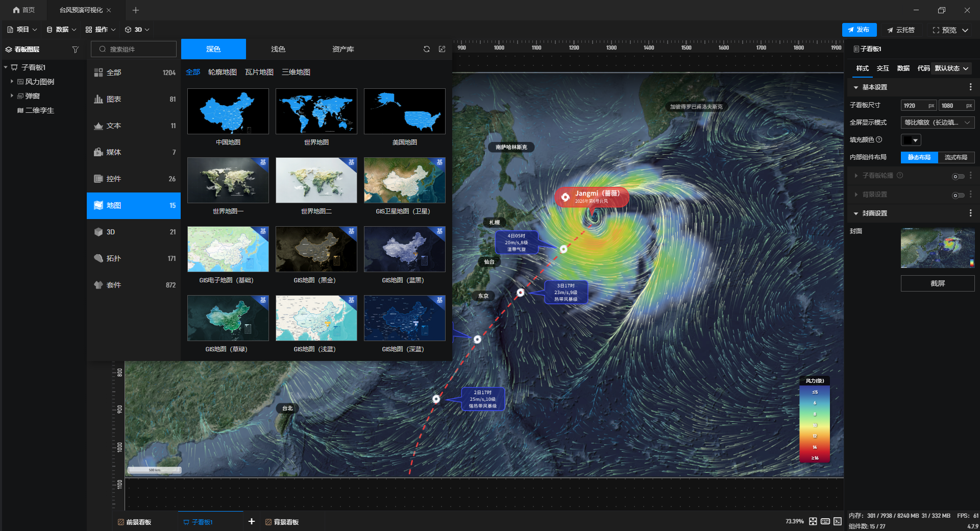Toggle the 子看板轮播 switch
980x531 pixels.
958,176
